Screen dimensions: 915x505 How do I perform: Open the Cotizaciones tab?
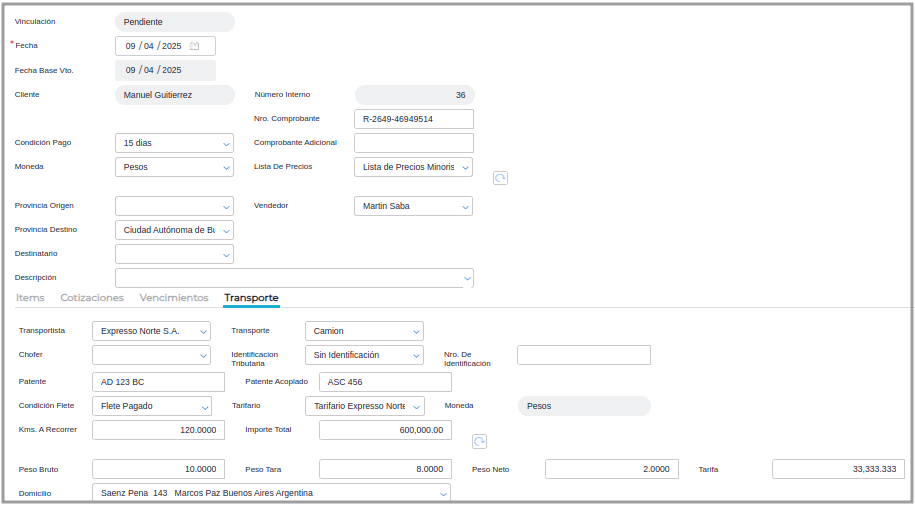point(92,298)
